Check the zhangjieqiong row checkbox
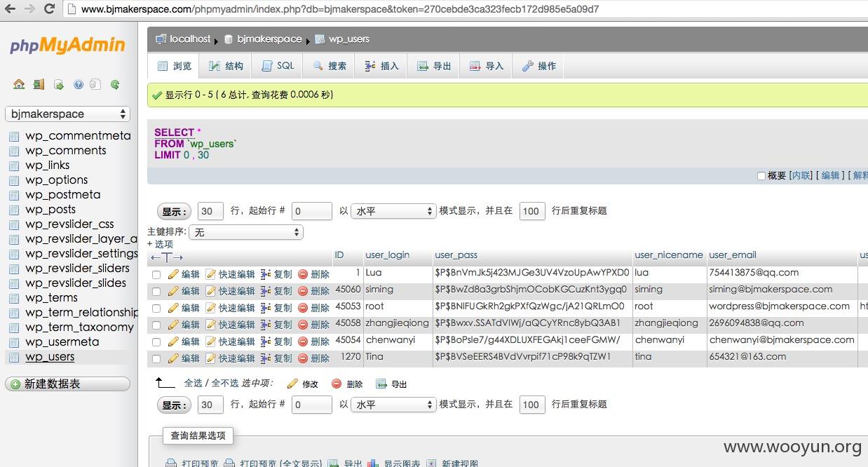The height and width of the screenshot is (467, 868). [156, 325]
